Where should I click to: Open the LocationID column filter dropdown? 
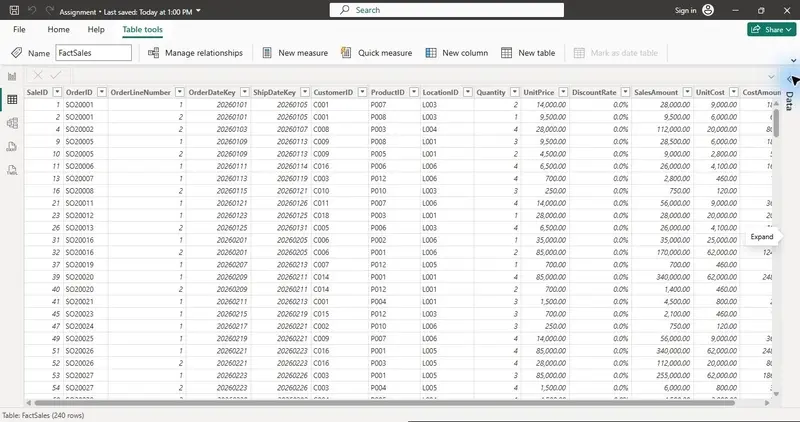pos(468,92)
